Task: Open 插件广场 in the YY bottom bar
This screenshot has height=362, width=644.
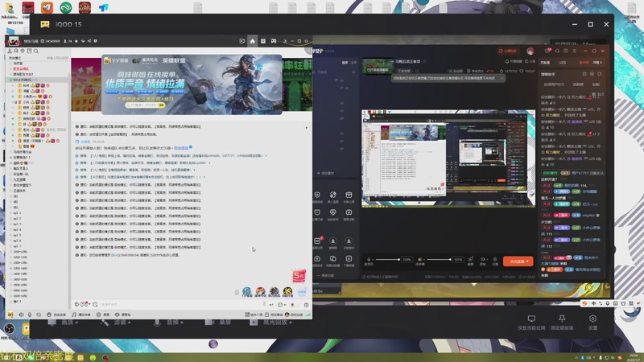Action: (x=254, y=315)
